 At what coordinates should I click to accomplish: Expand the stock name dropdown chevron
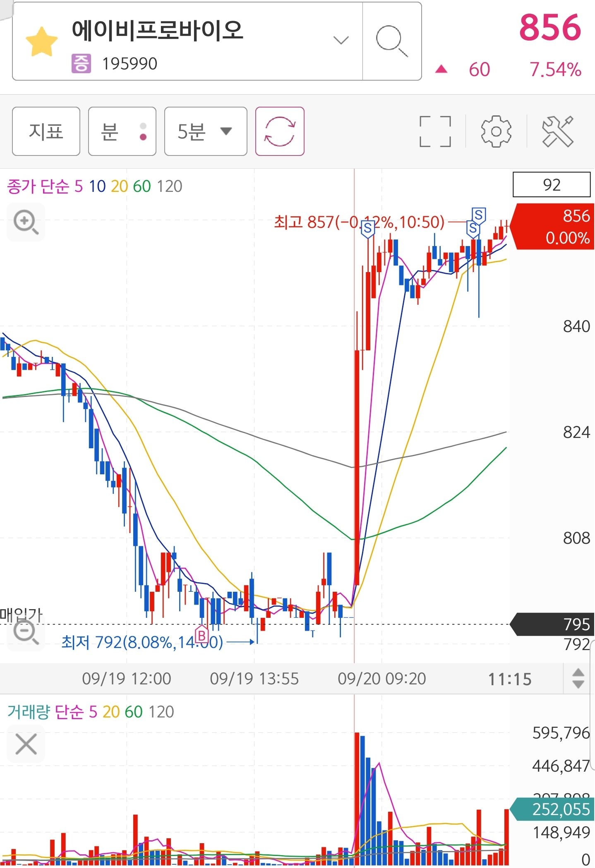(341, 40)
